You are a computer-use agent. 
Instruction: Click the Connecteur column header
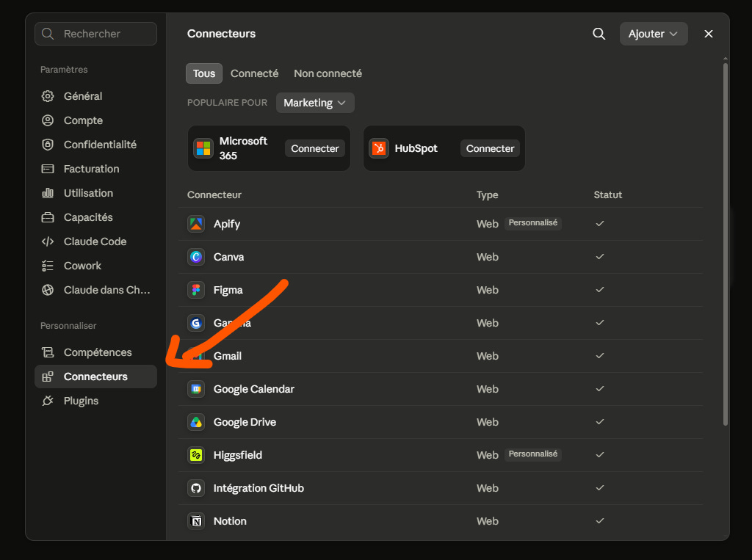coord(214,194)
